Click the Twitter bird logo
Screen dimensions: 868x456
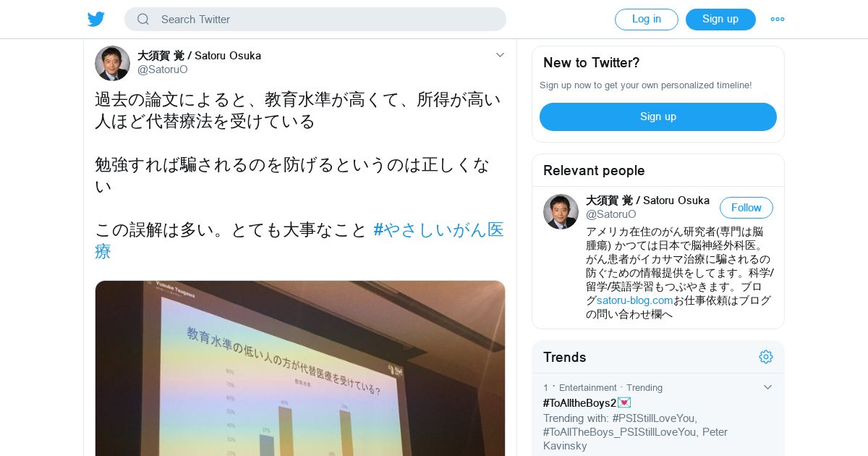[x=96, y=20]
